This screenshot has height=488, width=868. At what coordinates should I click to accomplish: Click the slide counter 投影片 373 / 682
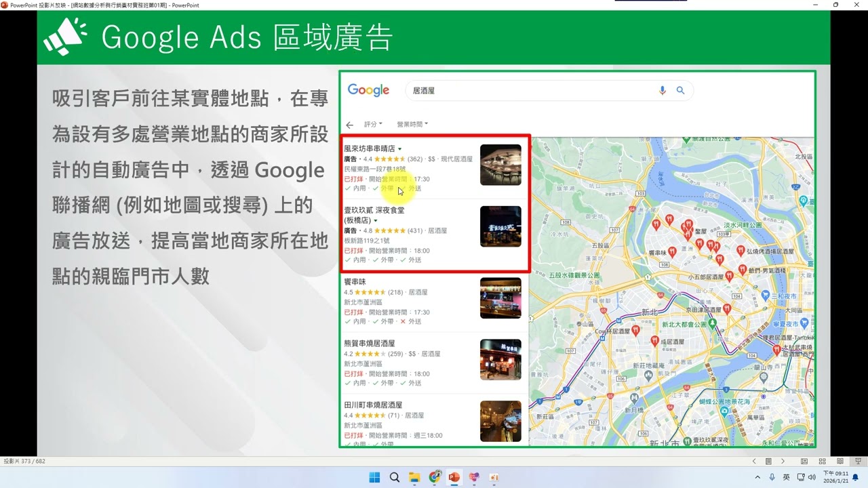(x=25, y=461)
